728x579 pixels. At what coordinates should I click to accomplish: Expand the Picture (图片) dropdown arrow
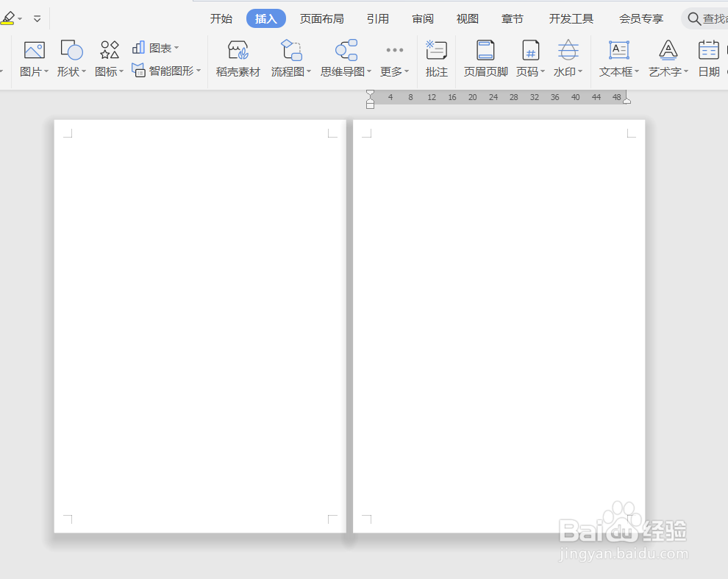pyautogui.click(x=46, y=71)
